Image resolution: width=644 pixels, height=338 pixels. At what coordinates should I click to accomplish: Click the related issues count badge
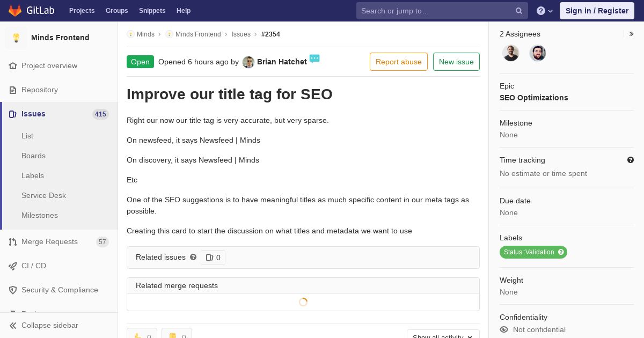[x=213, y=258]
